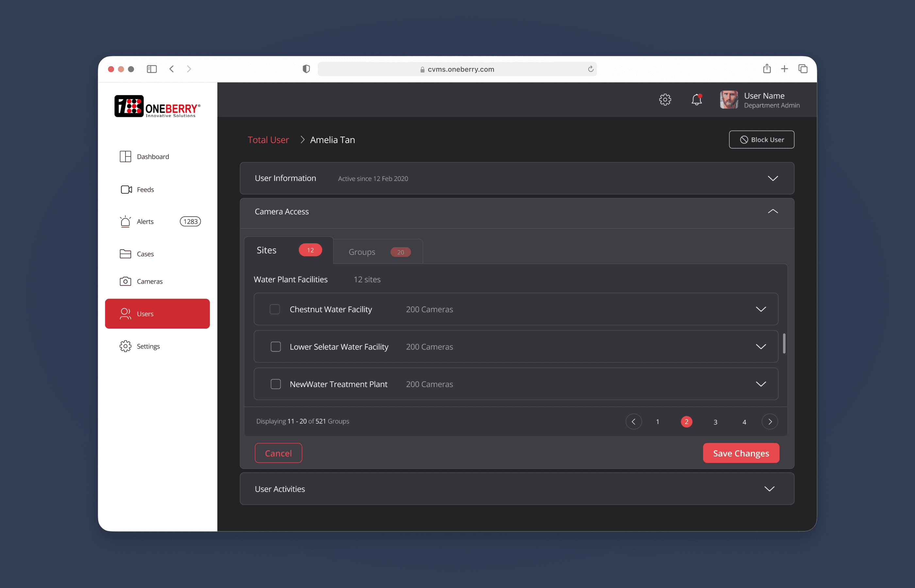
Task: Click the privacy shield icon
Action: coord(306,69)
